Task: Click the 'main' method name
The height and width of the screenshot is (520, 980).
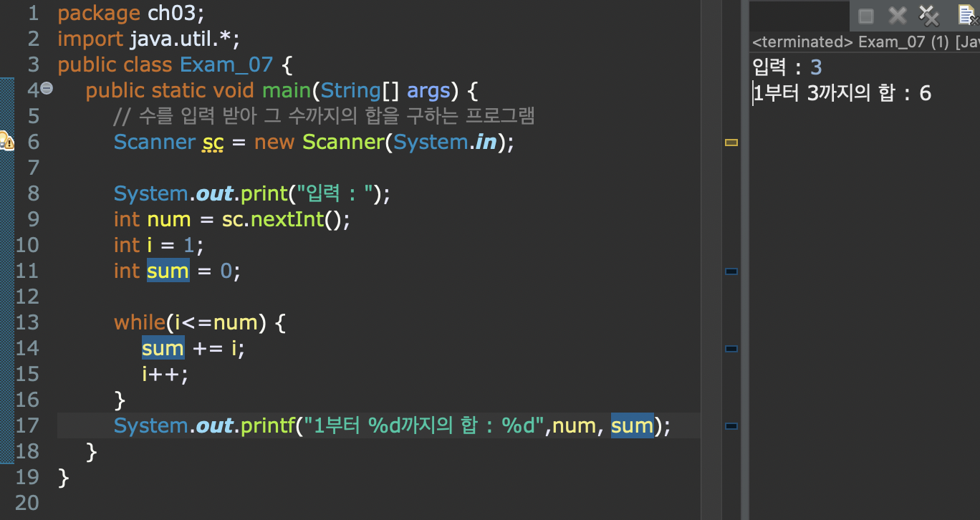Action: point(286,90)
